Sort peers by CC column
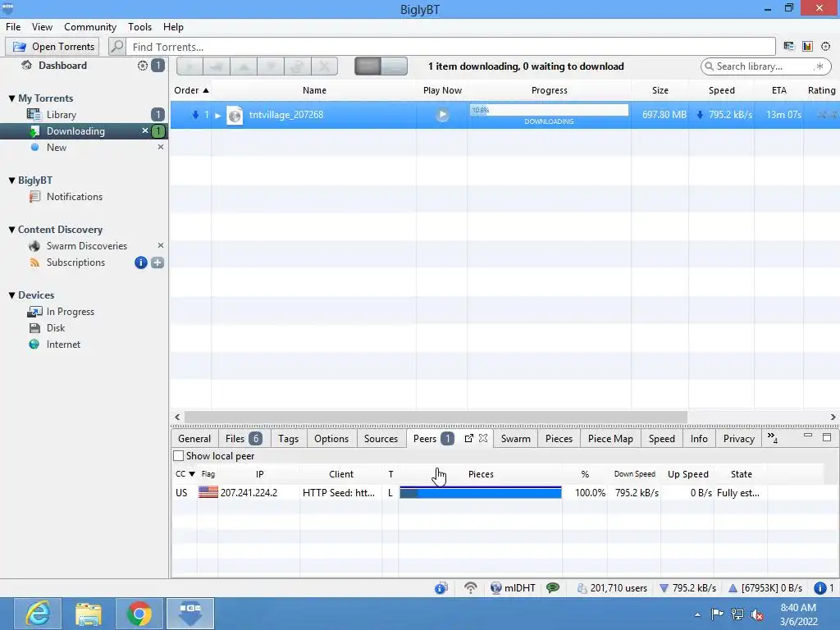Image resolution: width=840 pixels, height=630 pixels. click(x=185, y=474)
